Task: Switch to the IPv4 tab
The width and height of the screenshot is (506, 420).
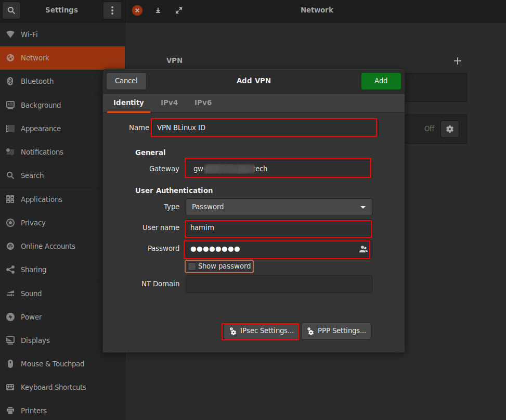Action: point(169,103)
